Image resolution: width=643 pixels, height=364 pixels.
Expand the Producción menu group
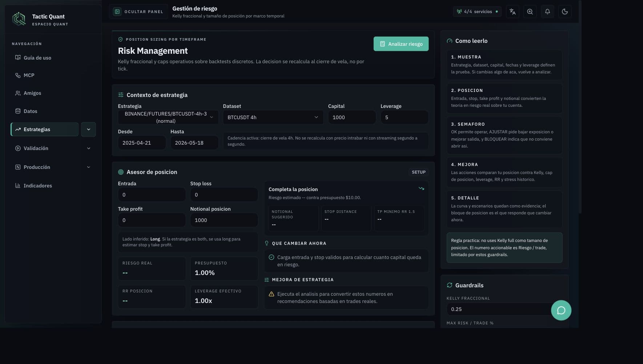coord(53,167)
